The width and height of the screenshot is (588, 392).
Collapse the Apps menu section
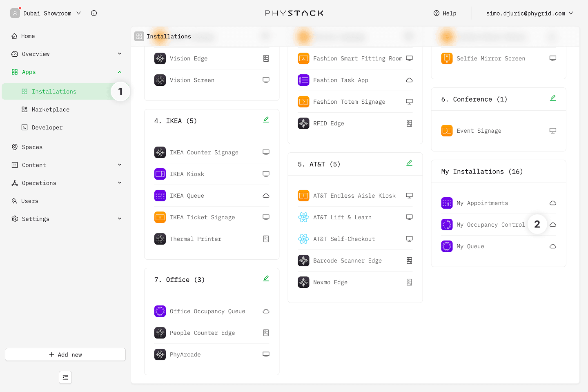[x=120, y=72]
